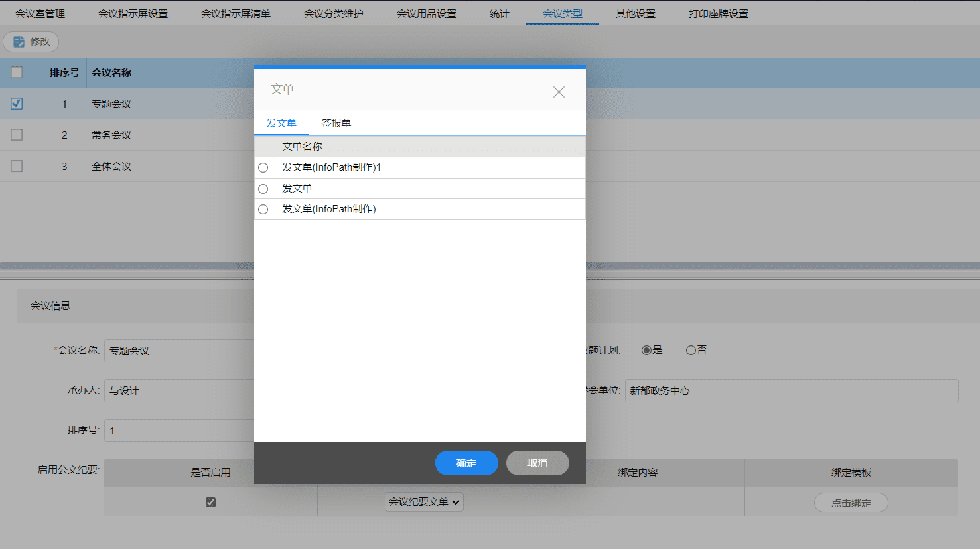The image size is (980, 549).
Task: Click the 专题会议 table cell
Action: tap(111, 104)
